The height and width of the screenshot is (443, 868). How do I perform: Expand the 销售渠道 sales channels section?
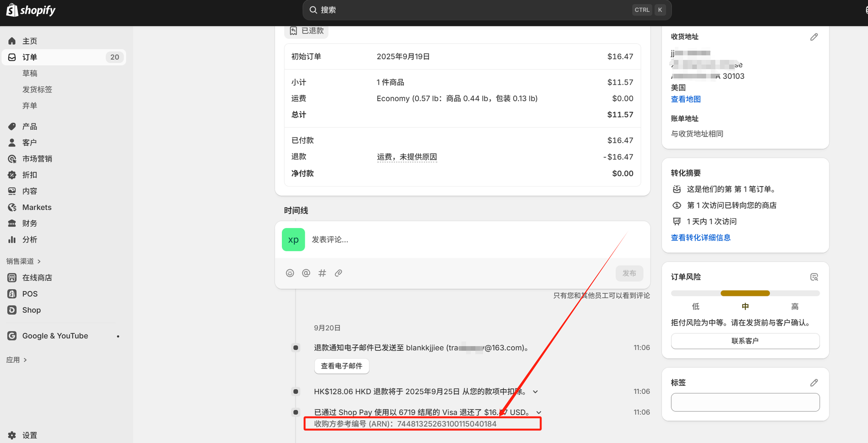tap(24, 261)
